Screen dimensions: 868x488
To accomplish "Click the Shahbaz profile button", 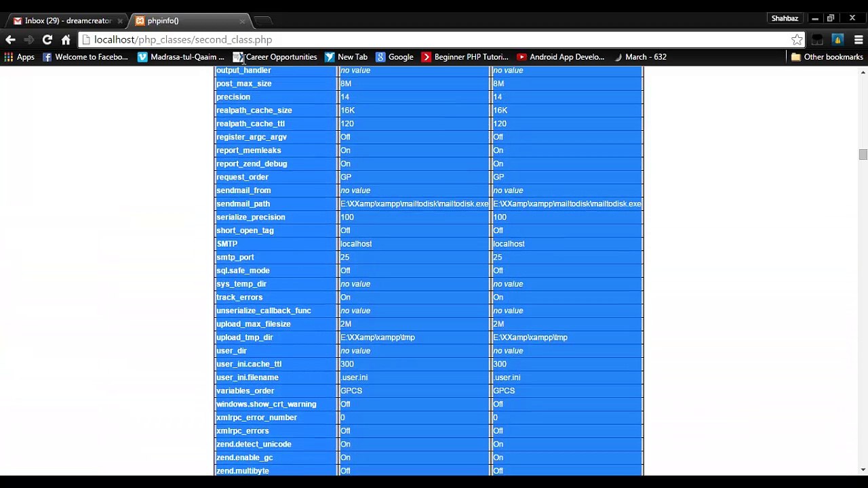I will pos(785,18).
